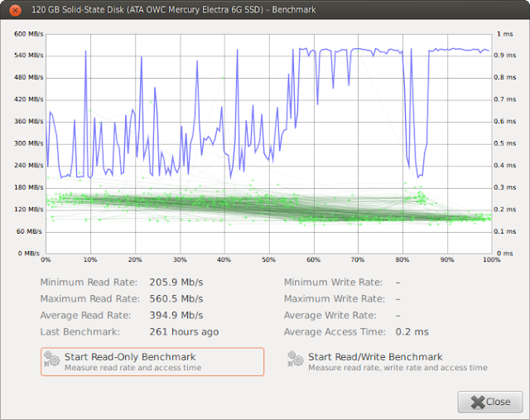
Task: Click the window title bar text
Action: 174,9
